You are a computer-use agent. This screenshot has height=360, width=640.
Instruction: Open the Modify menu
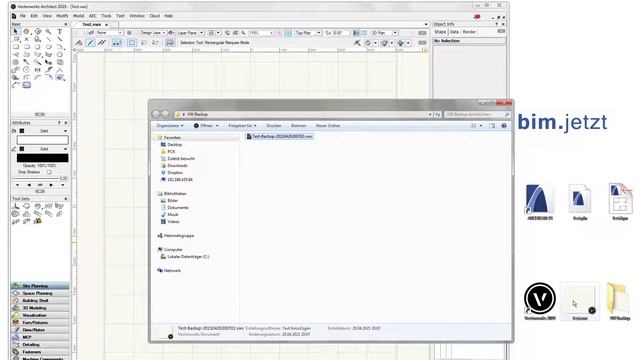62,16
